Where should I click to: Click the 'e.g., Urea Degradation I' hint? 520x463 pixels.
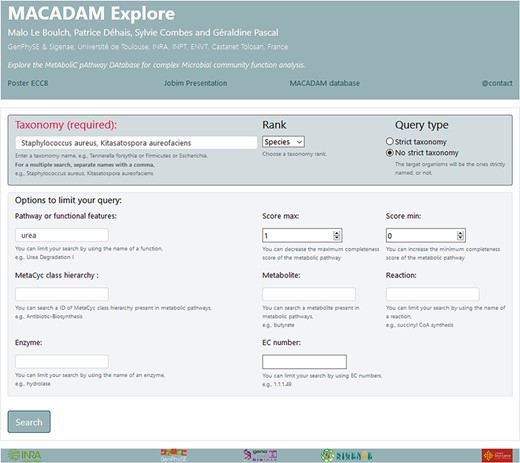(44, 257)
